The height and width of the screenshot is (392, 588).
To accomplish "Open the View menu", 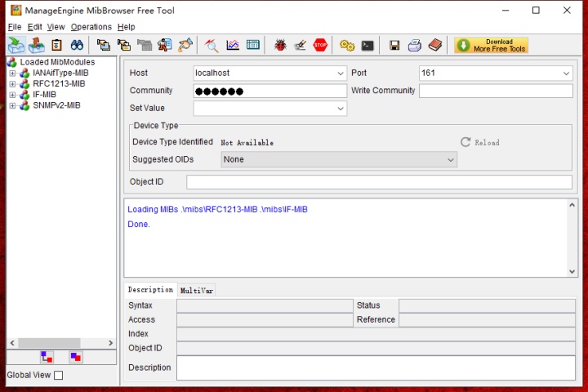I will 56,27.
